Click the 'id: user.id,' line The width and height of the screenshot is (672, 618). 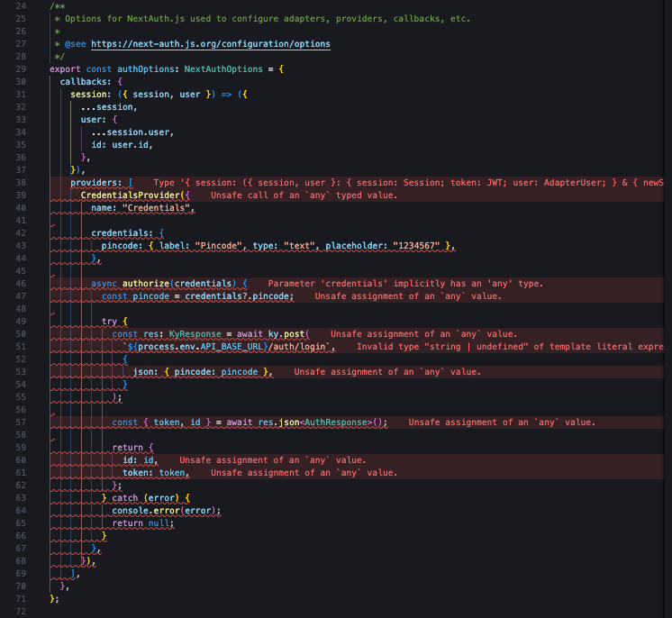123,145
